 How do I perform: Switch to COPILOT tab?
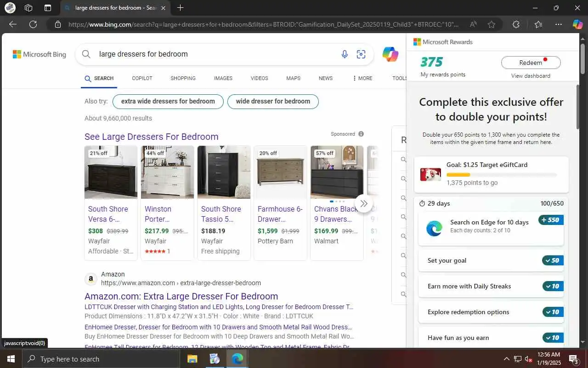(142, 78)
